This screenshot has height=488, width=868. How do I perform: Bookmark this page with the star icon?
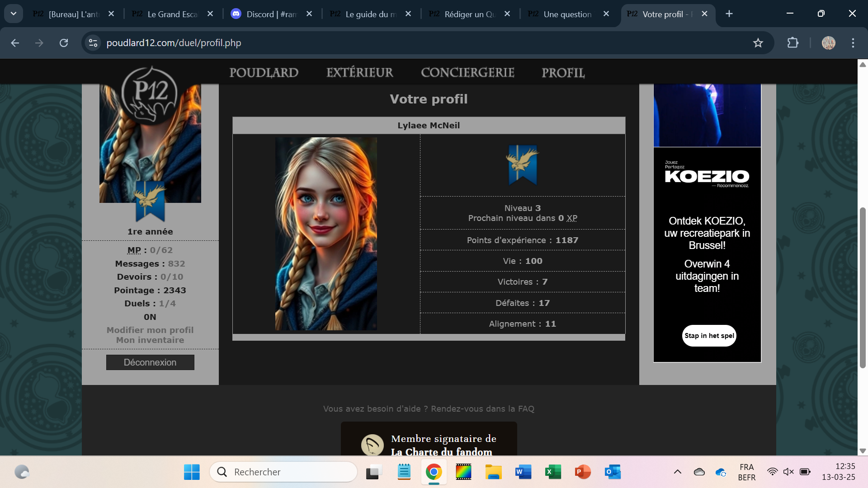pyautogui.click(x=758, y=43)
